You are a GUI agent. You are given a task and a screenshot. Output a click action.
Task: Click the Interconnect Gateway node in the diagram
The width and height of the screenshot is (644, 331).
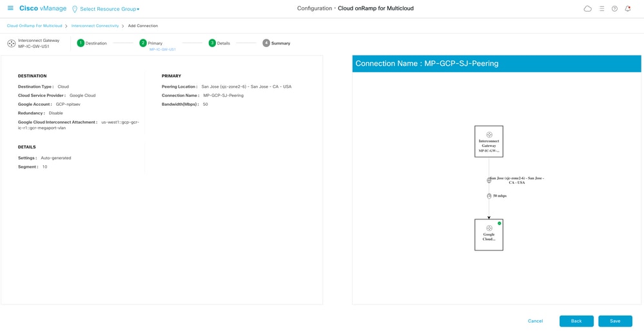489,141
